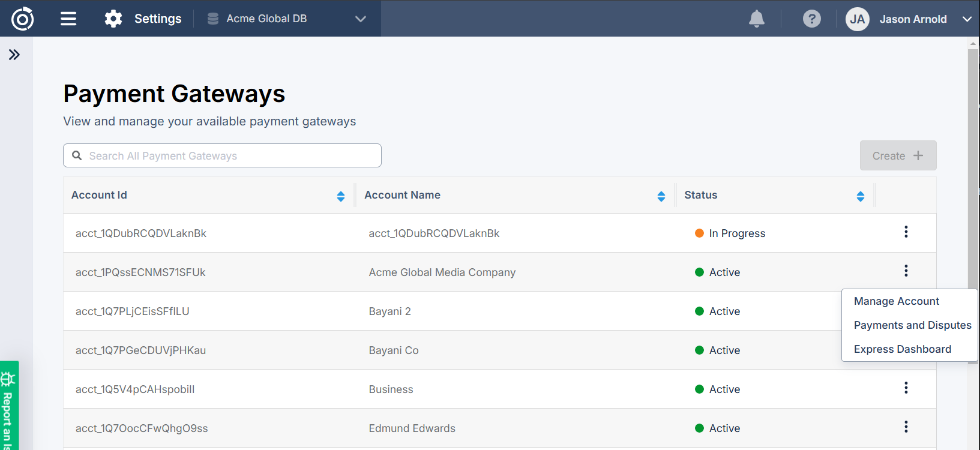Screen dimensions: 980x450
Task: Choose Payments and Disputes menu option
Action: [912, 325]
